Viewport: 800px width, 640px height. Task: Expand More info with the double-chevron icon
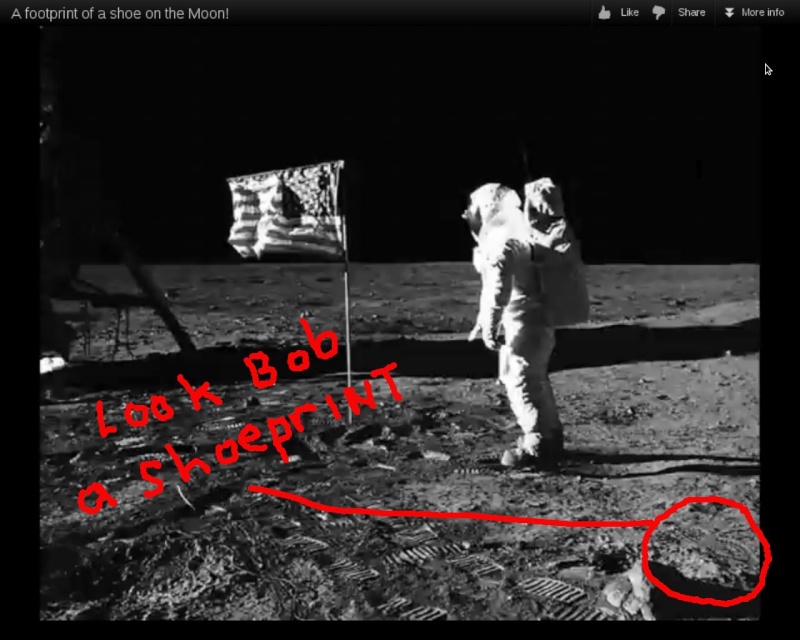pyautogui.click(x=729, y=13)
